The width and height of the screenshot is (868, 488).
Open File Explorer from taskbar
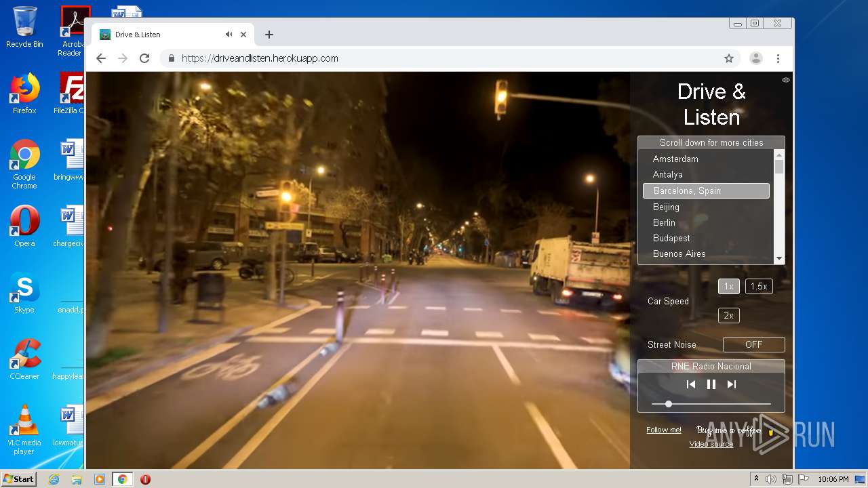coord(77,479)
